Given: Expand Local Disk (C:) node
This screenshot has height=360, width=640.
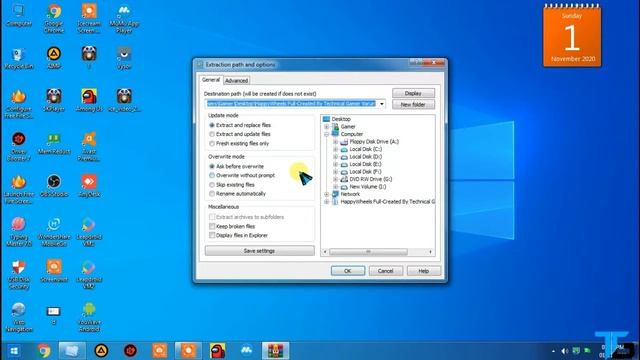Looking at the screenshot, I should 335,149.
